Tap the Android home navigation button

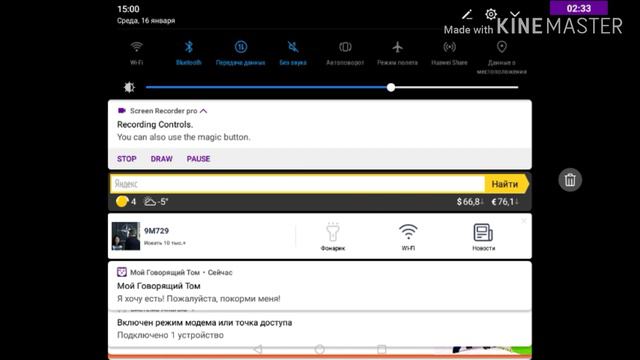[320, 349]
